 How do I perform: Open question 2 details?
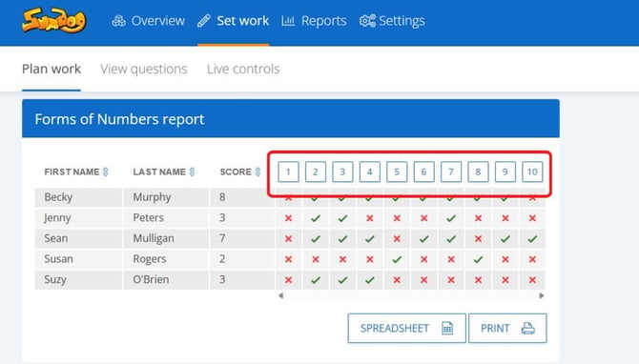coord(316,172)
